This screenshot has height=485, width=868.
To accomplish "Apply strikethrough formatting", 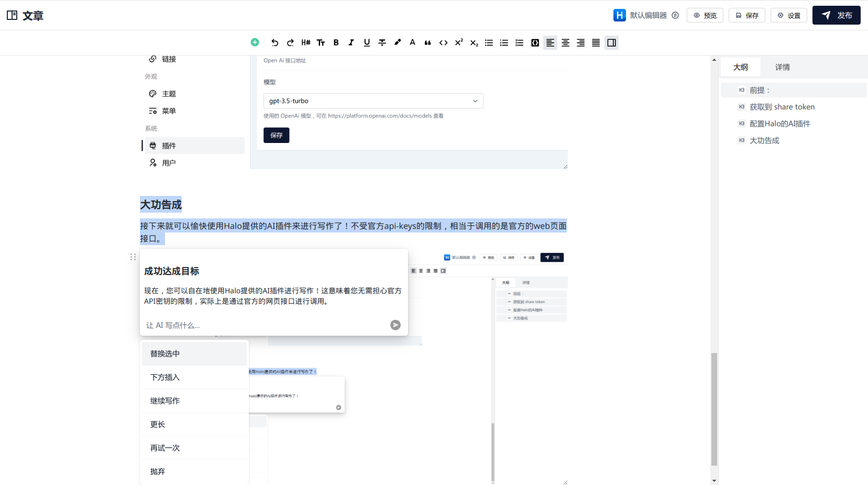I will coord(382,43).
